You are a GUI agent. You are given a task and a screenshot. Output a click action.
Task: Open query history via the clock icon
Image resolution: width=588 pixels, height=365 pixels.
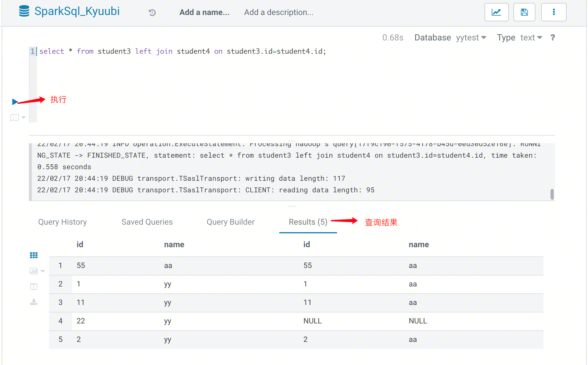pos(152,12)
